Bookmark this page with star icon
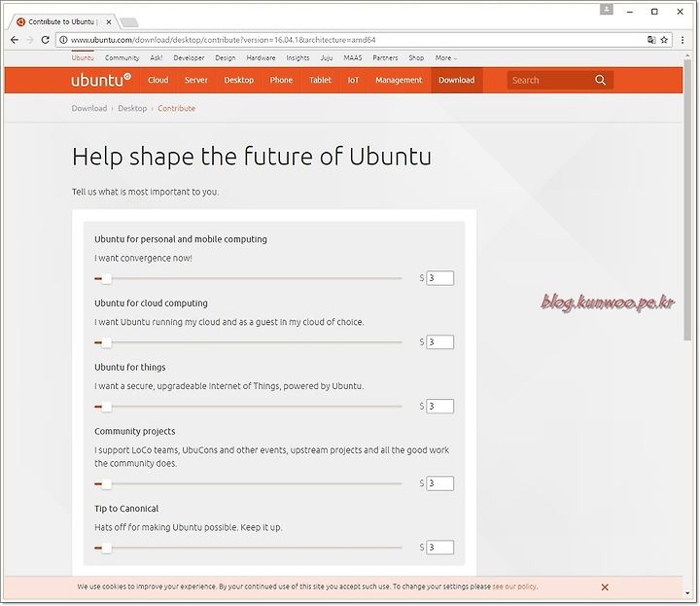The height and width of the screenshot is (606, 700). coord(664,40)
